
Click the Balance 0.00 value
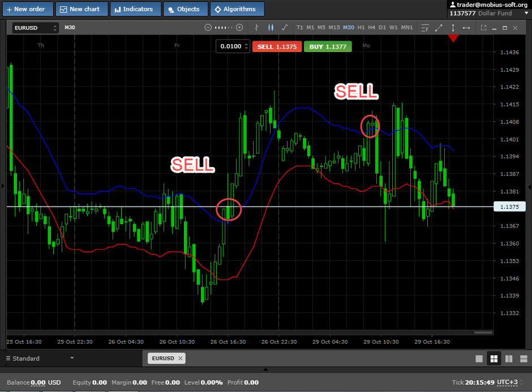coord(38,382)
